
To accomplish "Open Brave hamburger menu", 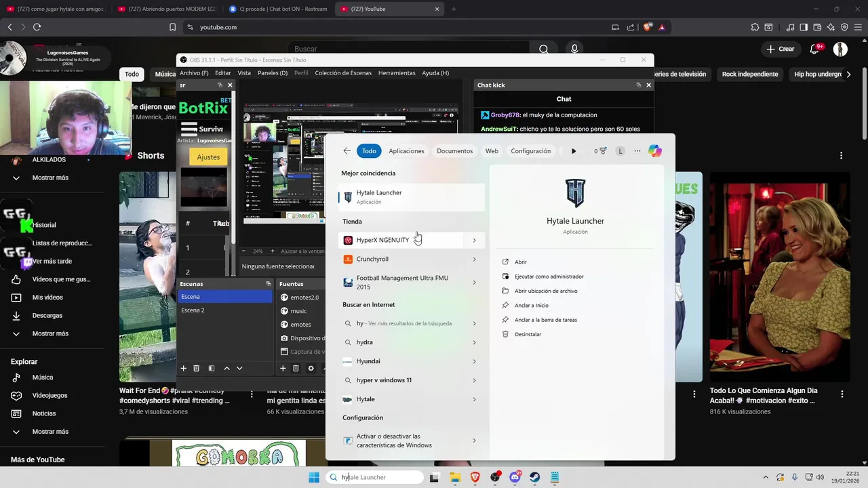I will pos(858,27).
